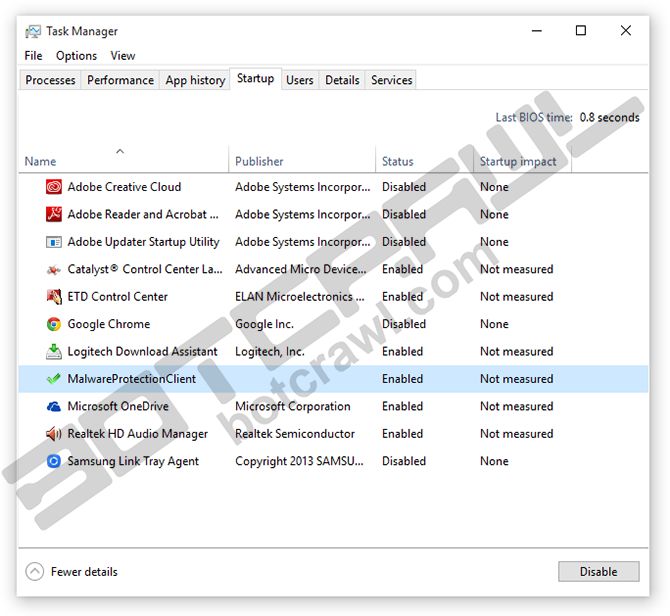
Task: Select the Adobe Updater Startup Utility name
Action: point(144,242)
